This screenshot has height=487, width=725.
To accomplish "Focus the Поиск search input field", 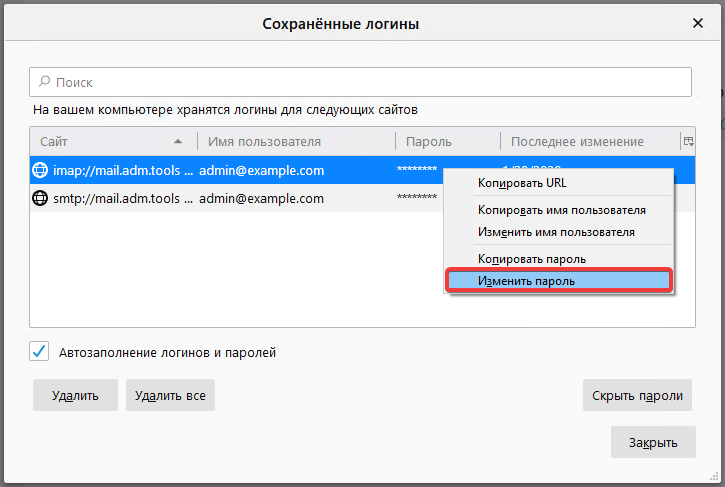I will coord(360,82).
